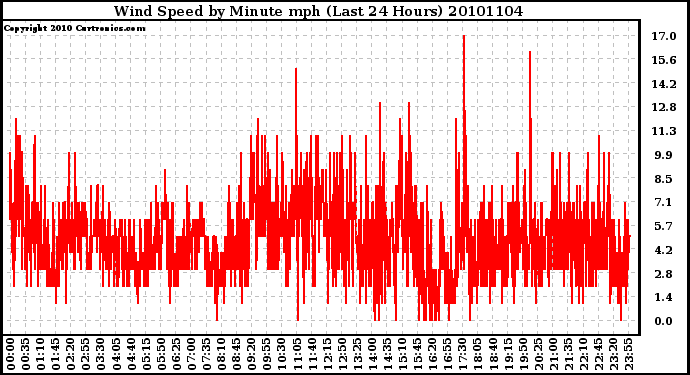690x375 pixels.
Task: Click the 14.2 y-axis label
Action: click(664, 84)
